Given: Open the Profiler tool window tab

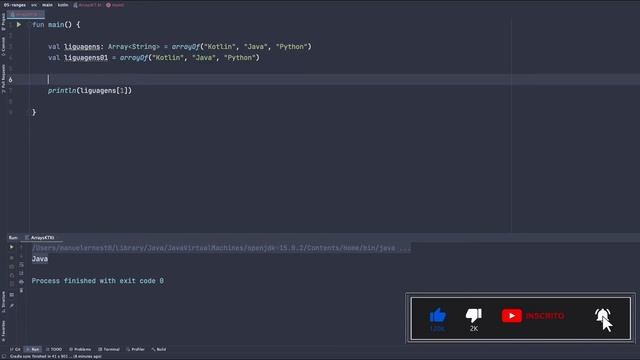Looking at the screenshot, I should point(136,349).
